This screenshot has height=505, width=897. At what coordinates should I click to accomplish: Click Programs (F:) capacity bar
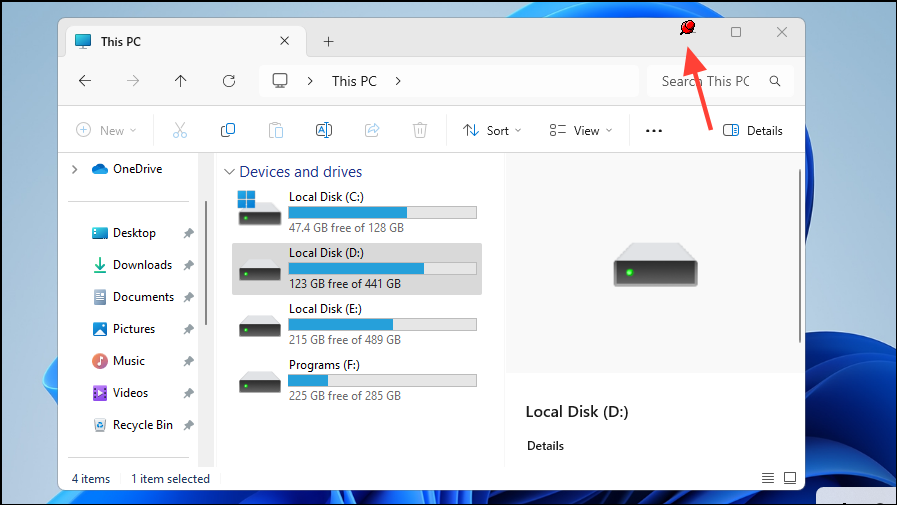tap(382, 381)
